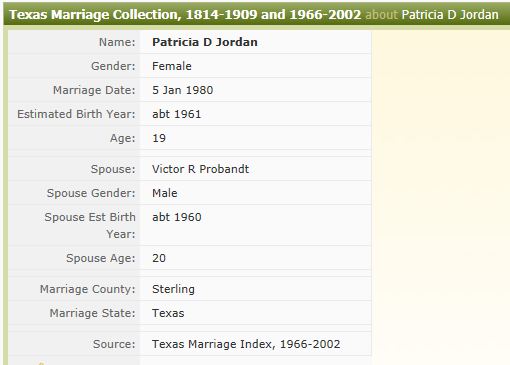This screenshot has width=510, height=365.
Task: Click spouse estimated birth year abt 1960
Action: [177, 217]
